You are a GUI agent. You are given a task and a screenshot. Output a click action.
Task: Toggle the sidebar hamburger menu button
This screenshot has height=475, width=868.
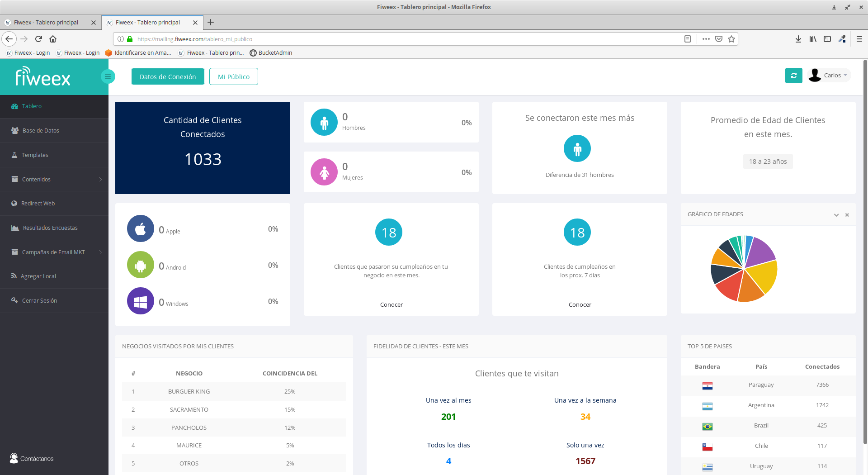point(108,76)
